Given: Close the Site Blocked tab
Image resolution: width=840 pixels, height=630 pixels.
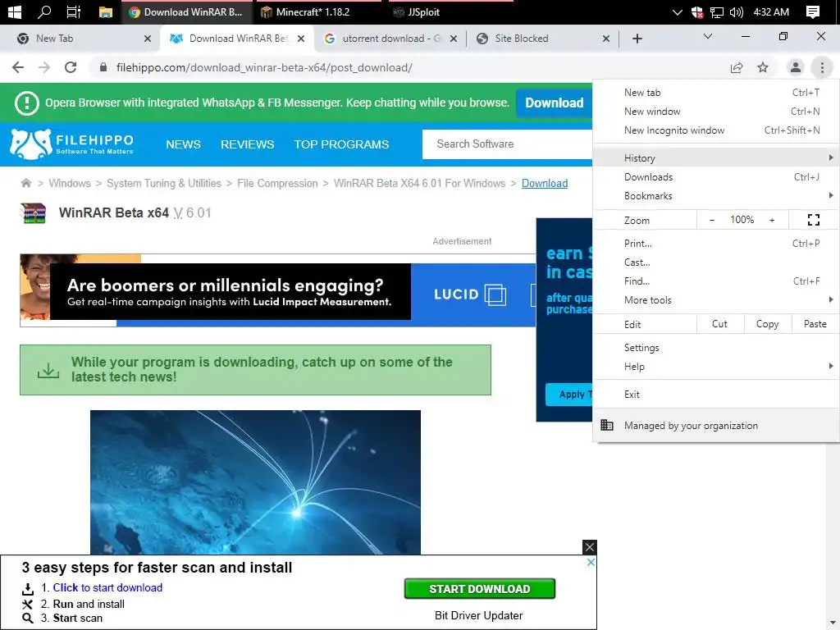Looking at the screenshot, I should point(606,39).
